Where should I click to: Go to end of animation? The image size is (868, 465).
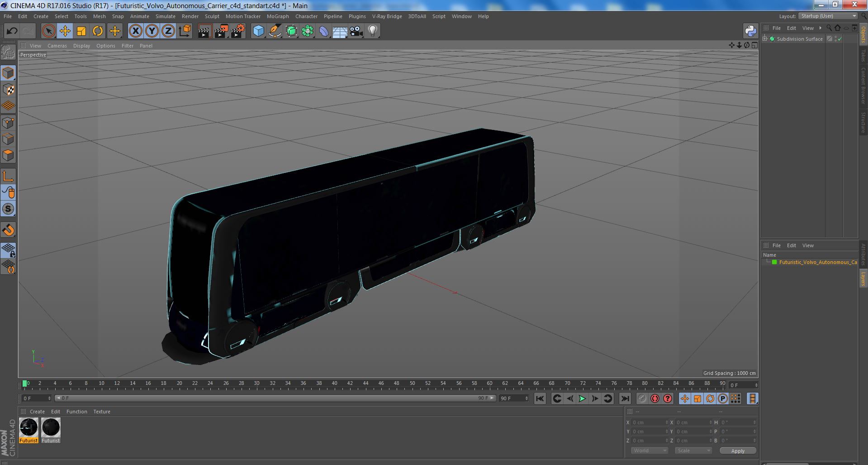point(625,398)
